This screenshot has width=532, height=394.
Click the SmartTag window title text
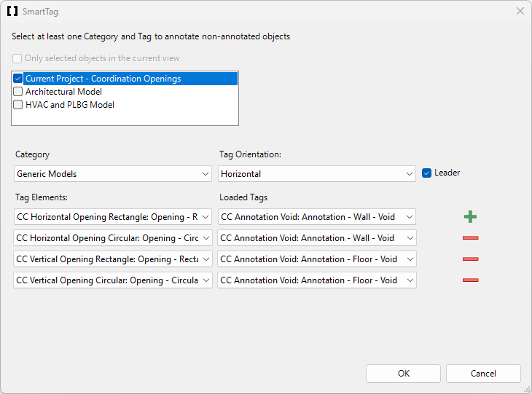(x=40, y=12)
